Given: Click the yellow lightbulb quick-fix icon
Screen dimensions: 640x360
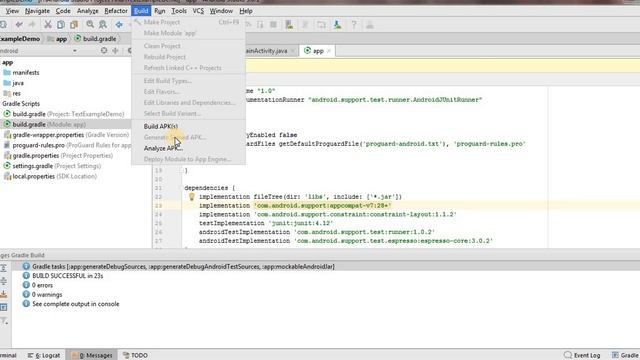Looking at the screenshot, I should coord(191,197).
